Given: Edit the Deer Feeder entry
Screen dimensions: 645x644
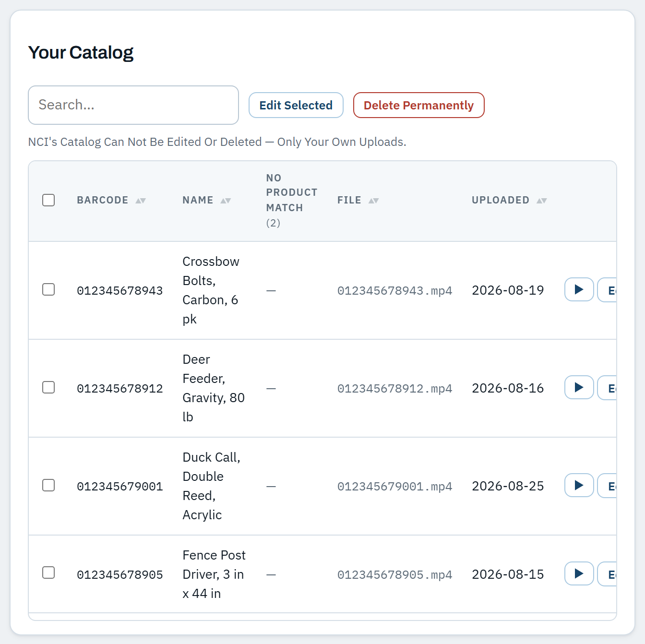Looking at the screenshot, I should point(607,388).
